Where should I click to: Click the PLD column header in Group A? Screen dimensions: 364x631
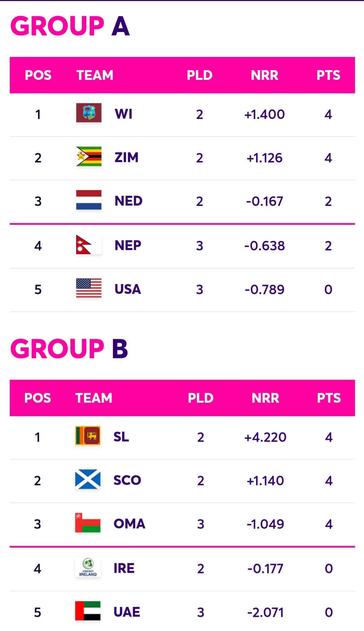200,75
